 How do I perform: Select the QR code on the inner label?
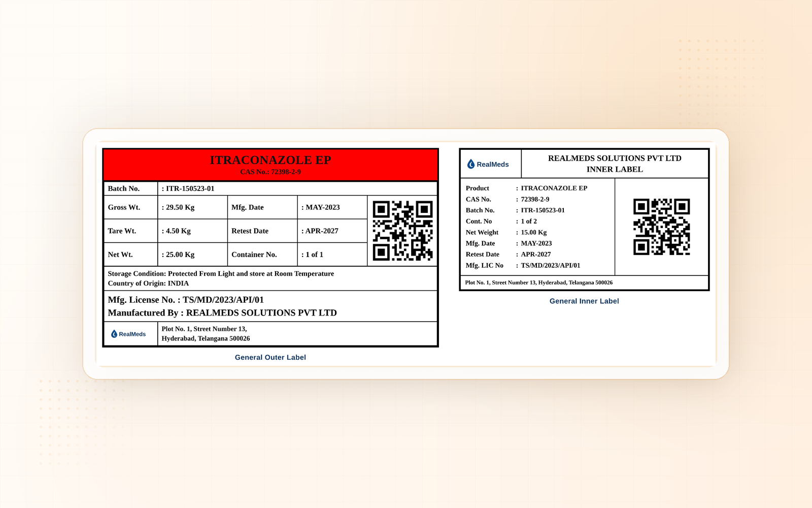click(x=662, y=227)
